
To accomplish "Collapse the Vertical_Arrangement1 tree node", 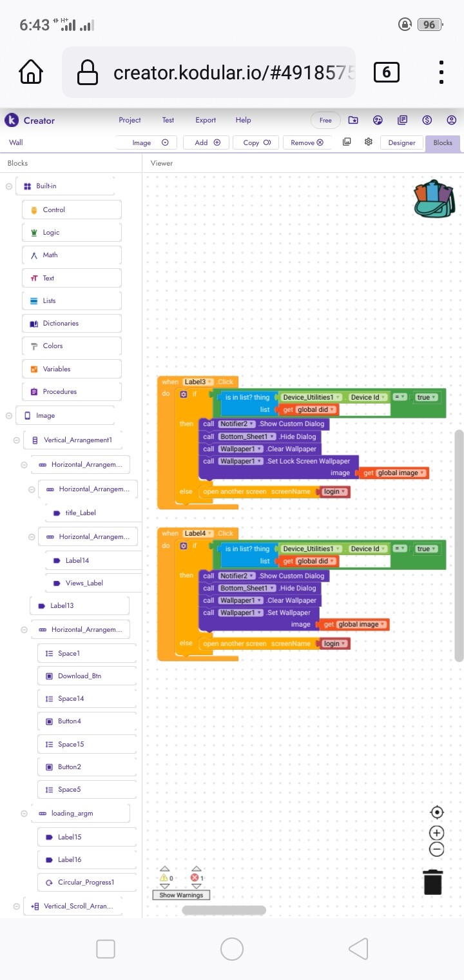I will coord(17,440).
